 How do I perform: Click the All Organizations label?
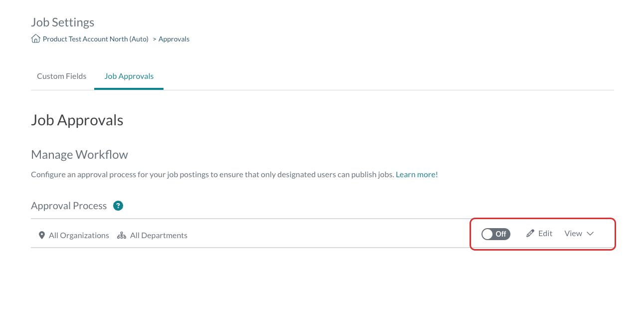pyautogui.click(x=79, y=236)
